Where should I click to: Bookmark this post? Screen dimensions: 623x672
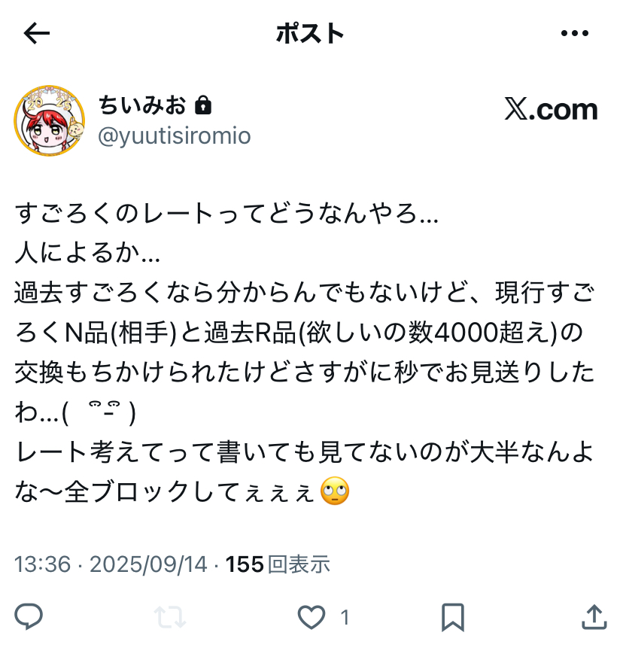(x=453, y=617)
